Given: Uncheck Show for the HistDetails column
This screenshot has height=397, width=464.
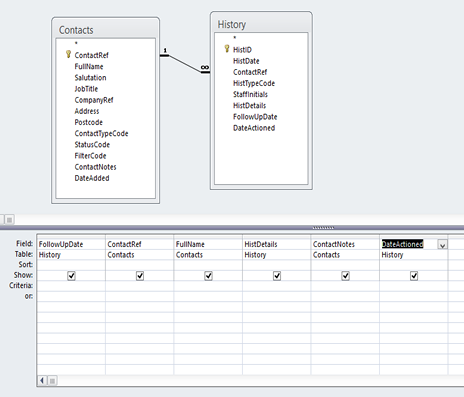Looking at the screenshot, I should tap(277, 276).
